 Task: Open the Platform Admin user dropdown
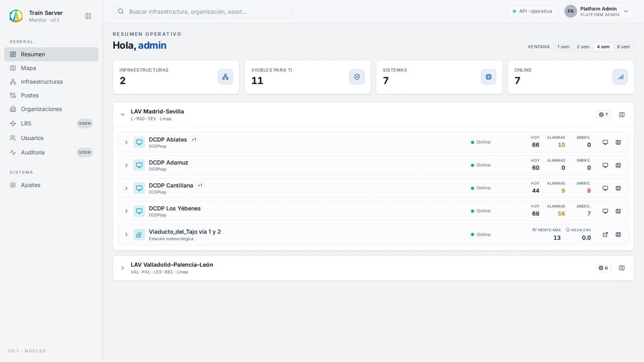pos(597,11)
